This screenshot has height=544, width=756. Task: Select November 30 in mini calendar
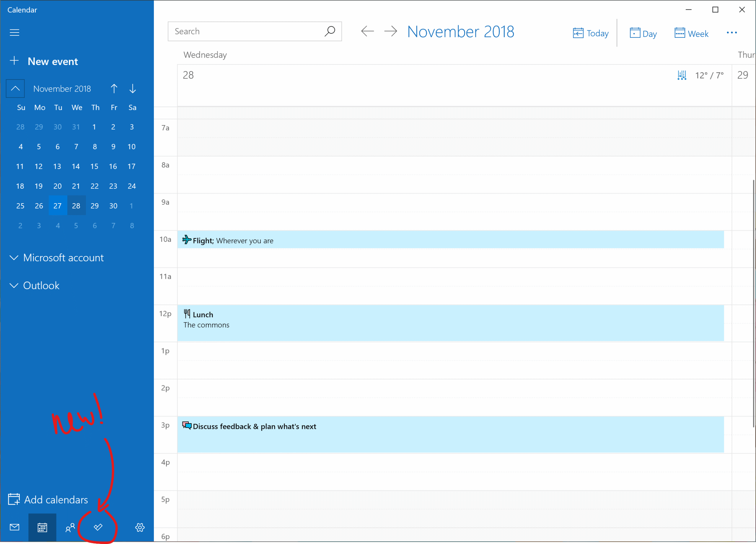pos(113,206)
